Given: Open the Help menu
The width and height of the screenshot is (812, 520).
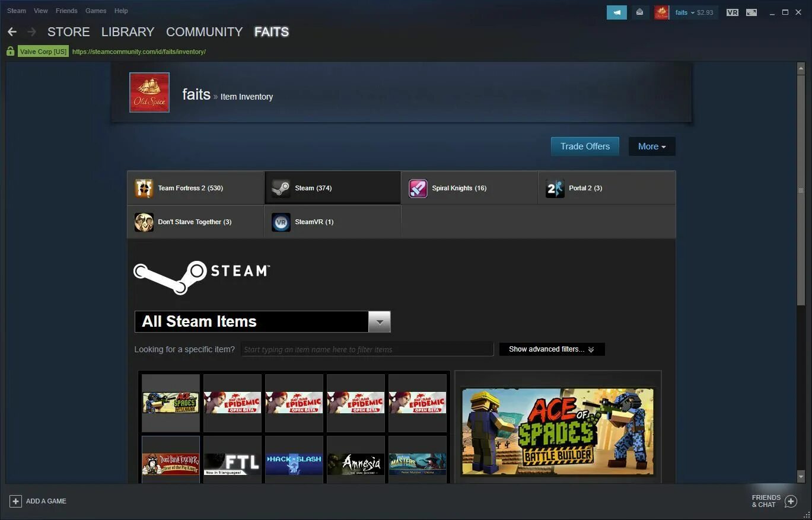Looking at the screenshot, I should 121,11.
